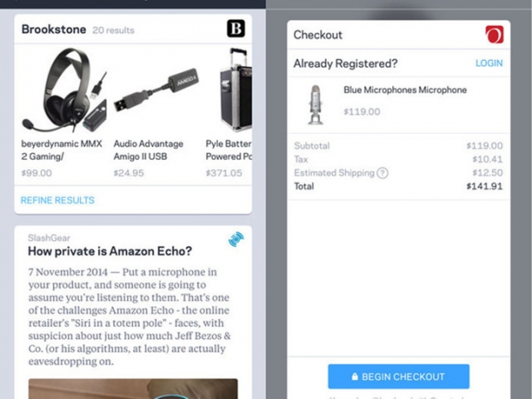Click the Blue Microphones product thumbnail
This screenshot has height=399, width=532.
pos(315,103)
